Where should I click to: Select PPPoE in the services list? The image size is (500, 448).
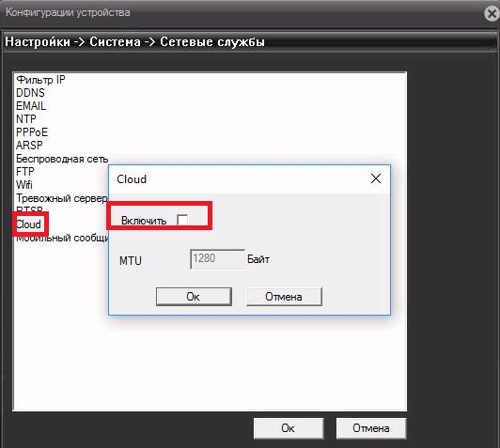click(32, 131)
